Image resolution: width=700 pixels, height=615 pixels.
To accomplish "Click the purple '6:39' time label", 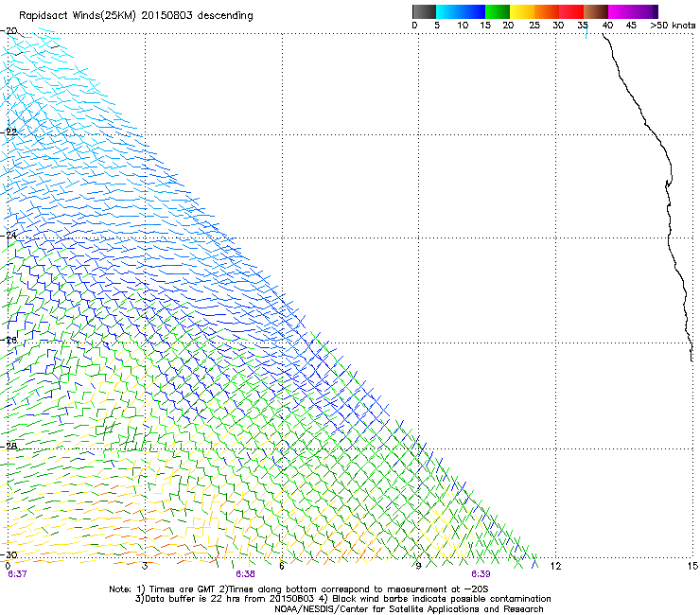I will pyautogui.click(x=481, y=574).
